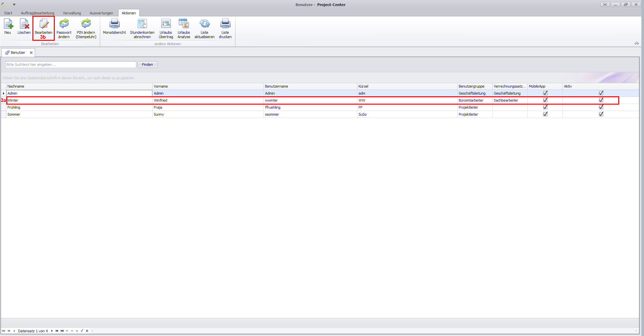Sort by clicking the Nachname column header
This screenshot has width=644, height=336.
tap(79, 86)
